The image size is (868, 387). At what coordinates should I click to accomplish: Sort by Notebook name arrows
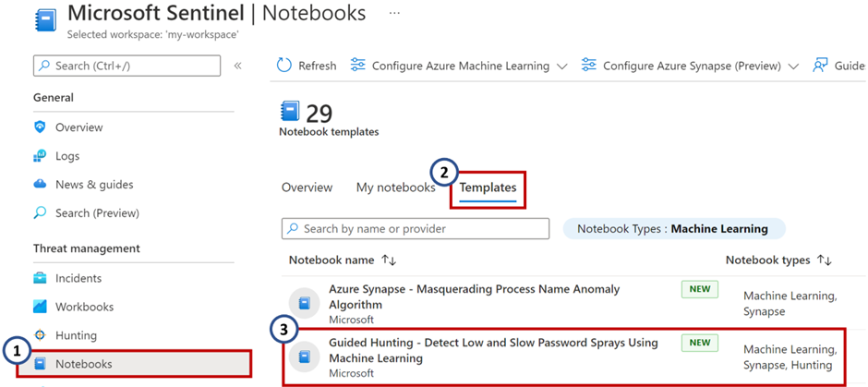(389, 260)
